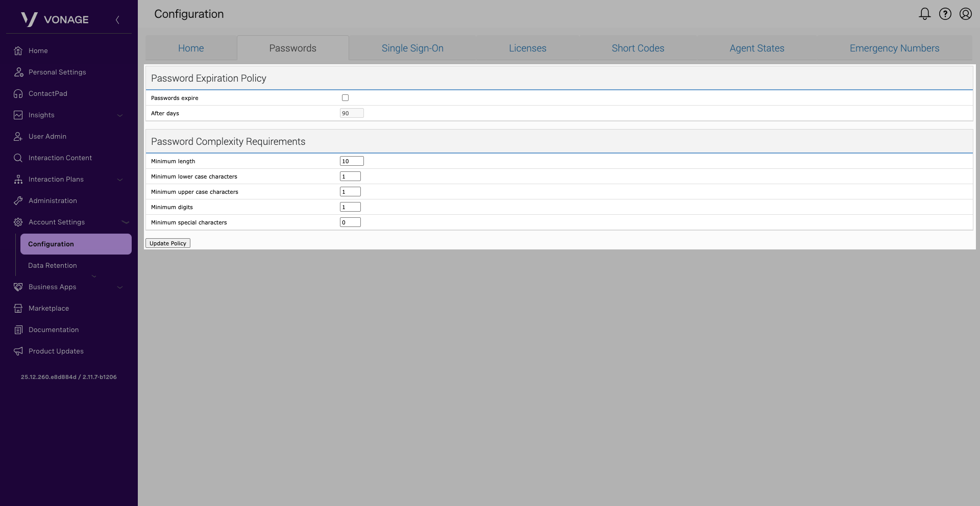Expand the Interaction Plans chevron
The height and width of the screenshot is (506, 980).
(x=120, y=180)
